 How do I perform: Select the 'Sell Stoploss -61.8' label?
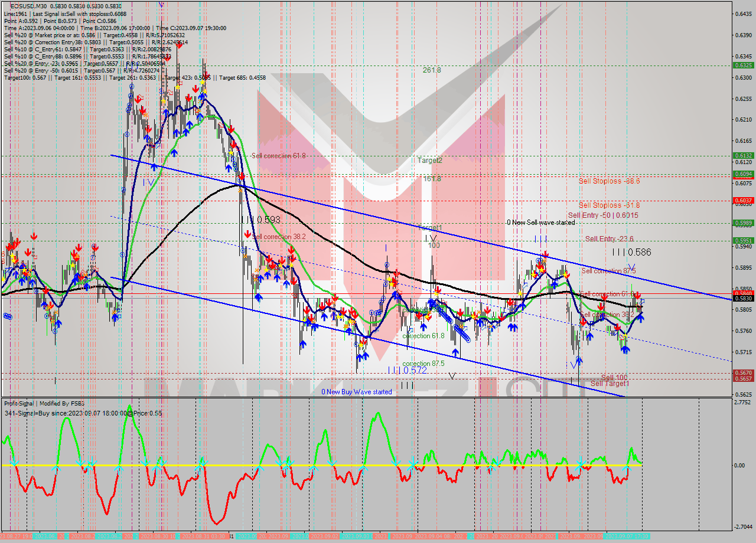tap(609, 205)
